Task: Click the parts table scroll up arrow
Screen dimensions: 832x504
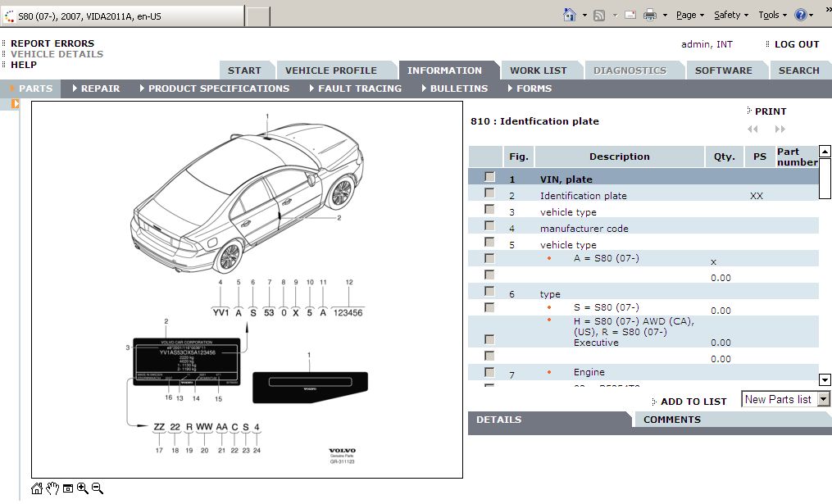Action: [x=825, y=151]
